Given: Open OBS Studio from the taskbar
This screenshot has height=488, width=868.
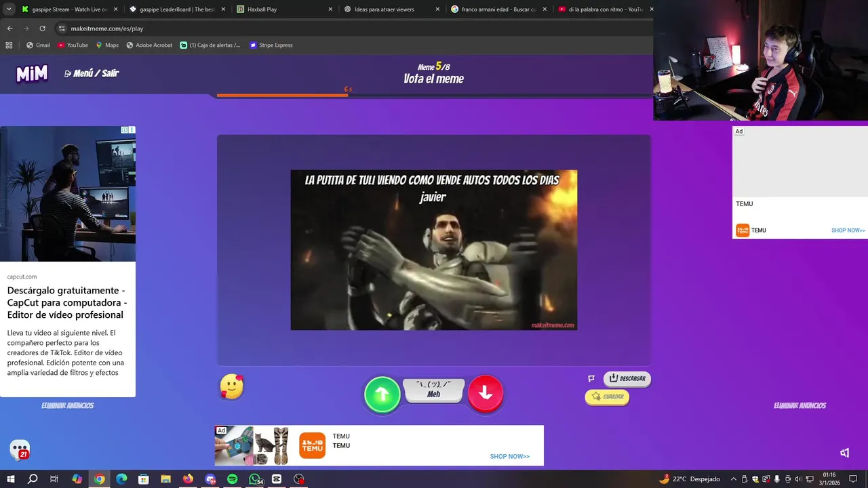Looking at the screenshot, I should point(299,479).
